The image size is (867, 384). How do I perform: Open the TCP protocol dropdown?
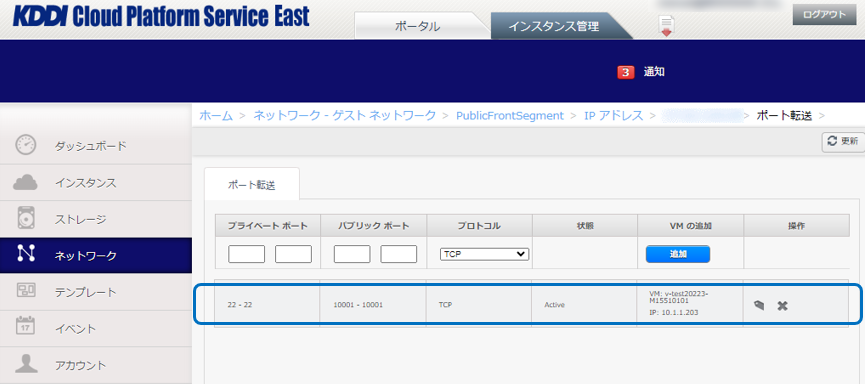[x=484, y=254]
